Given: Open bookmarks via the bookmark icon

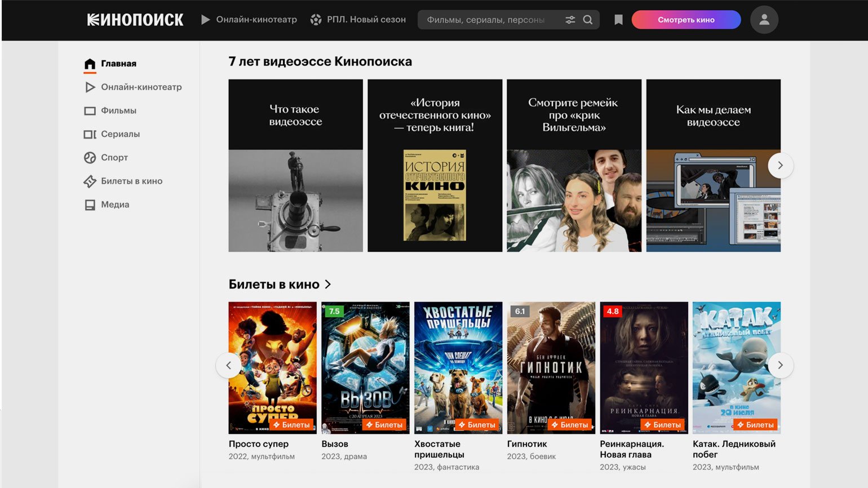Looking at the screenshot, I should coord(618,20).
